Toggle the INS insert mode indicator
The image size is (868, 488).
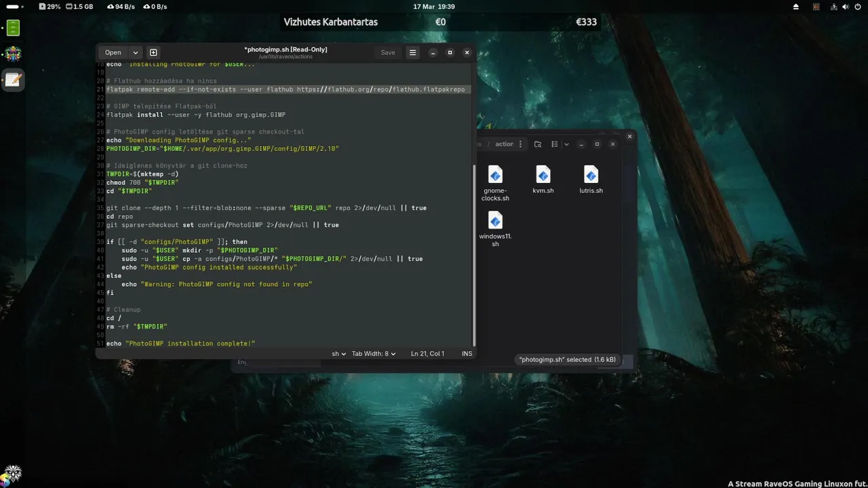pyautogui.click(x=467, y=354)
